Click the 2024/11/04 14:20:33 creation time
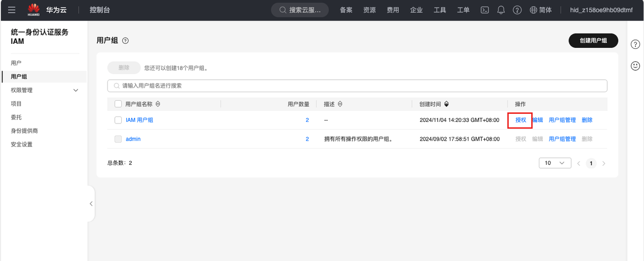644x261 pixels. 459,120
